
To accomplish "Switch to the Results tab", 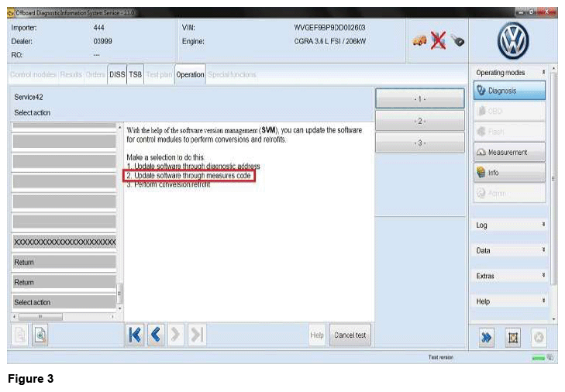I will 71,74.
